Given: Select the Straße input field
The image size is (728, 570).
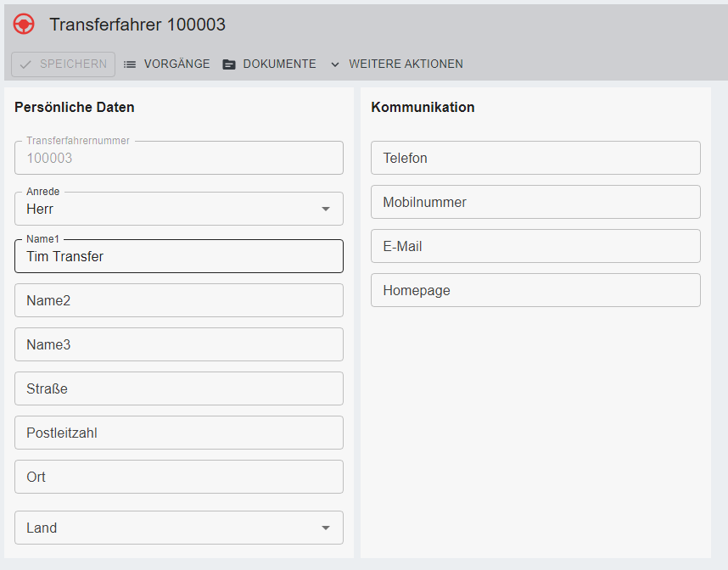Looking at the screenshot, I should coord(178,388).
